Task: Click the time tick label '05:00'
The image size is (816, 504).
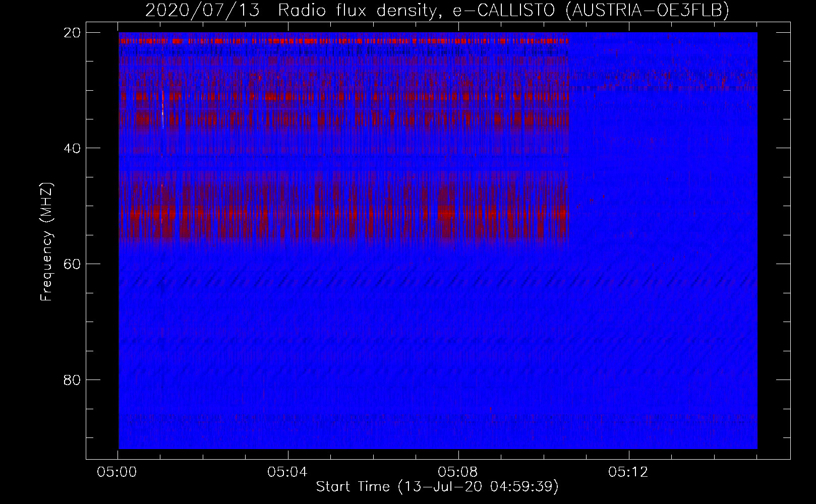Action: pos(117,472)
